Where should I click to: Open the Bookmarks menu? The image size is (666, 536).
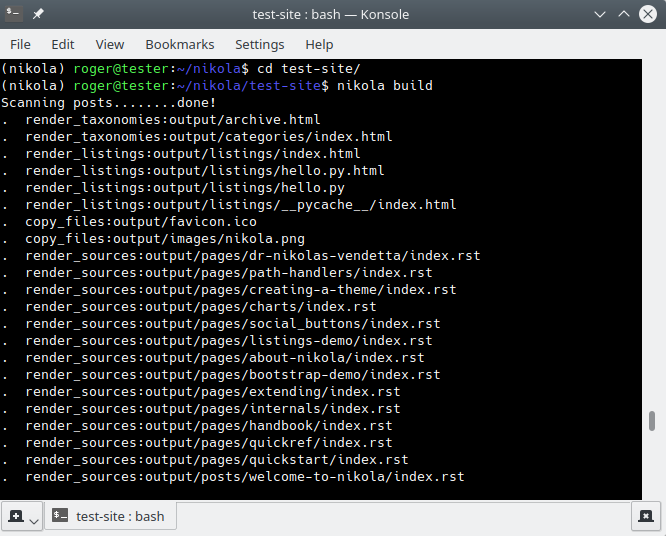(x=180, y=45)
